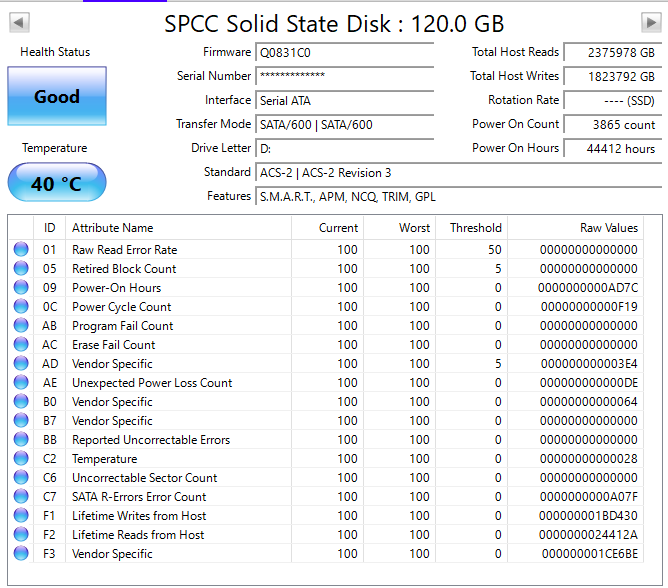This screenshot has width=668, height=588.
Task: Click the status orb beside Retired Block Count
Action: click(21, 269)
